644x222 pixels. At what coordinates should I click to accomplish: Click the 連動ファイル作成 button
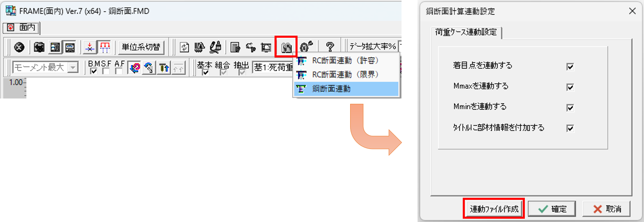tap(494, 208)
